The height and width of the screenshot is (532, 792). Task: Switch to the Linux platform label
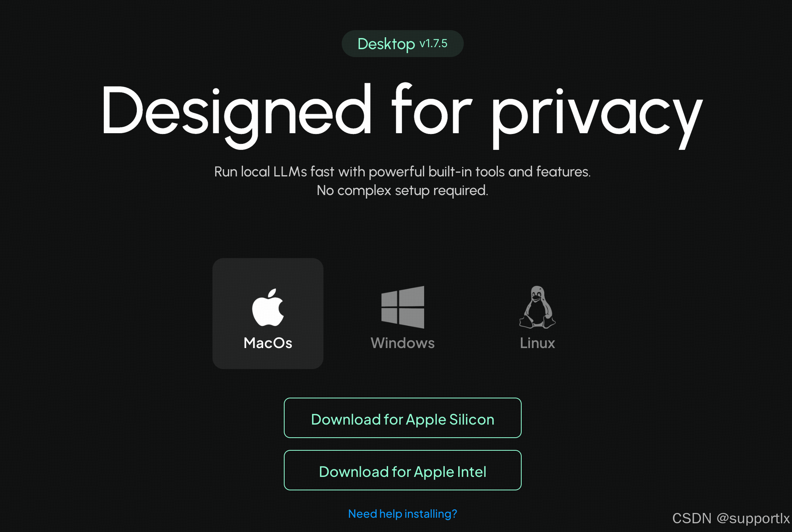pyautogui.click(x=538, y=343)
